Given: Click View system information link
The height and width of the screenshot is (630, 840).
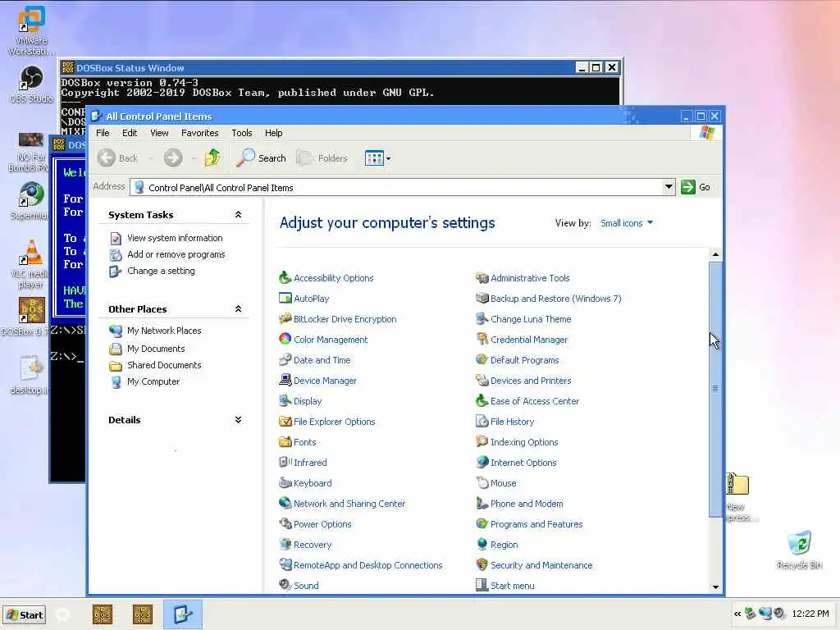Looking at the screenshot, I should click(x=175, y=238).
